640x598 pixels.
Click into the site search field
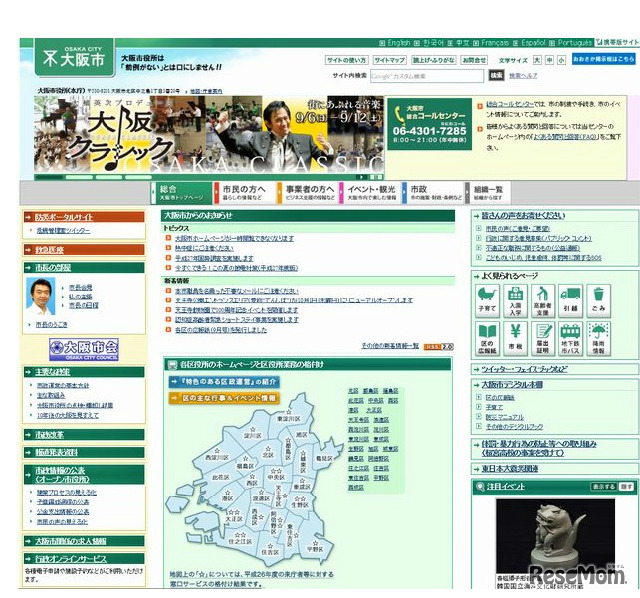(x=427, y=76)
